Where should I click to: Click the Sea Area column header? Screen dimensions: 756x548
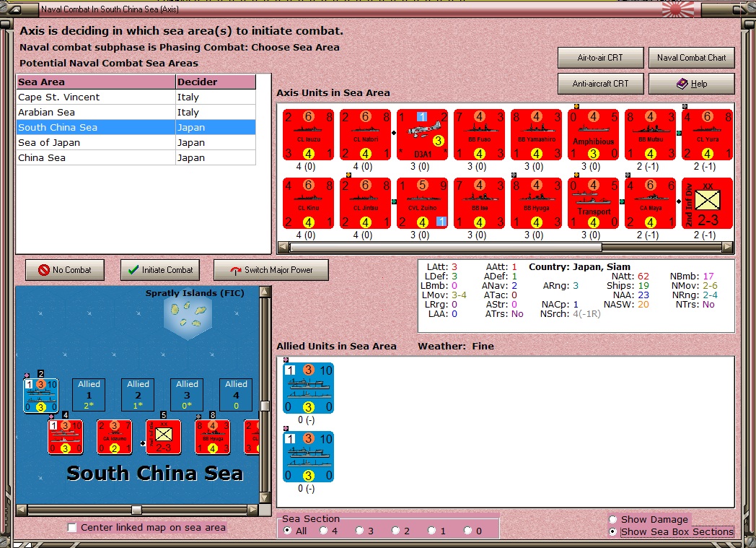click(96, 82)
